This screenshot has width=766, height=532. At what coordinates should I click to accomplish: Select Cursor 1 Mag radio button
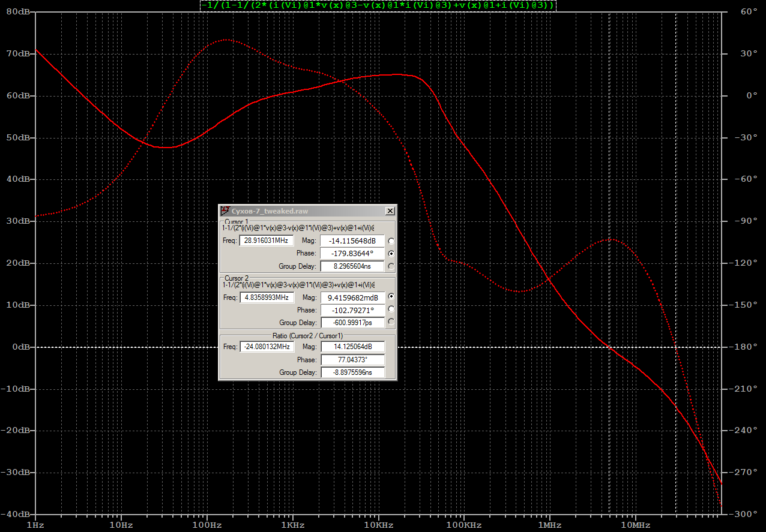(391, 241)
